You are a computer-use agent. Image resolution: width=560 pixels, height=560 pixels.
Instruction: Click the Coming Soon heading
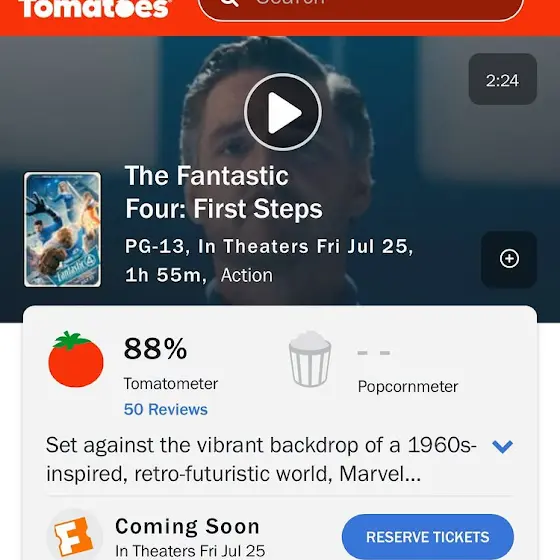[188, 526]
